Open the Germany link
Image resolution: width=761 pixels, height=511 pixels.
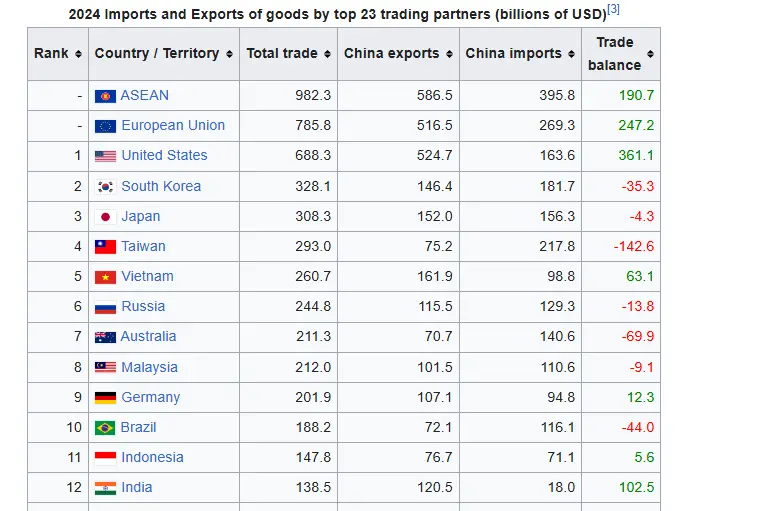(x=150, y=397)
